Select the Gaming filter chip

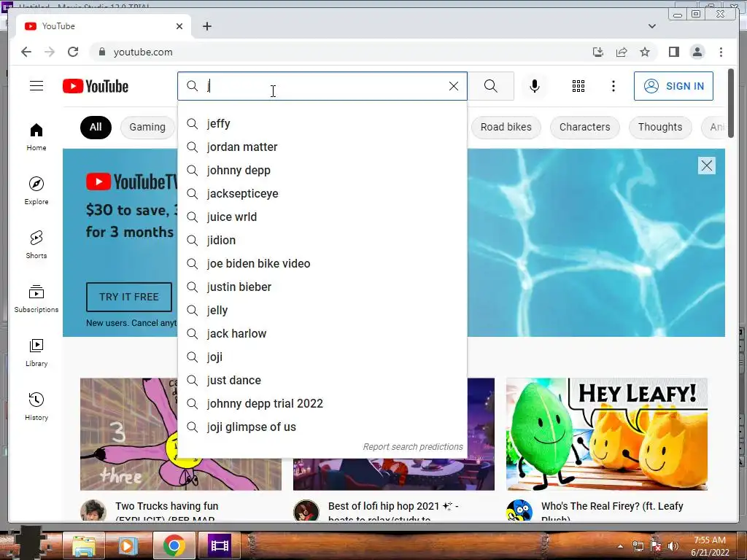147,127
